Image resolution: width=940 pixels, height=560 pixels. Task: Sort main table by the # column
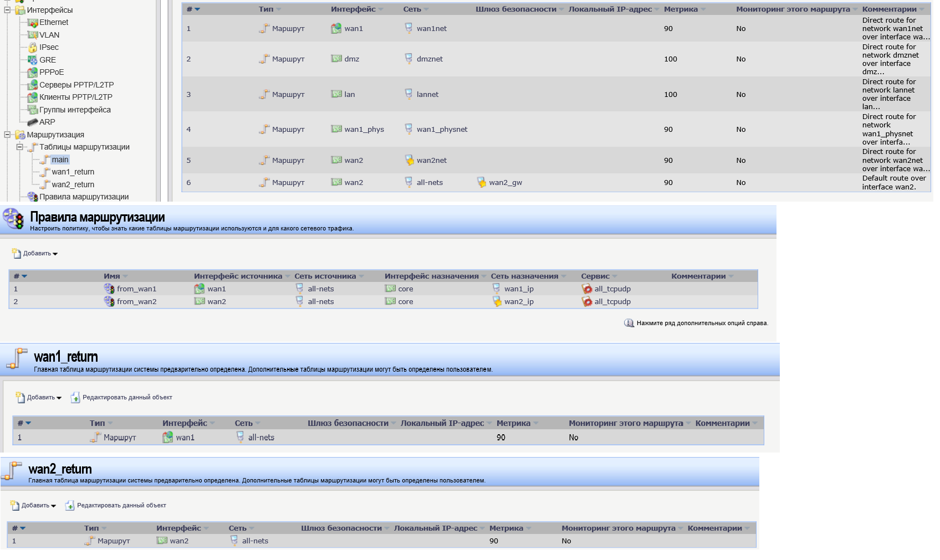coord(193,9)
